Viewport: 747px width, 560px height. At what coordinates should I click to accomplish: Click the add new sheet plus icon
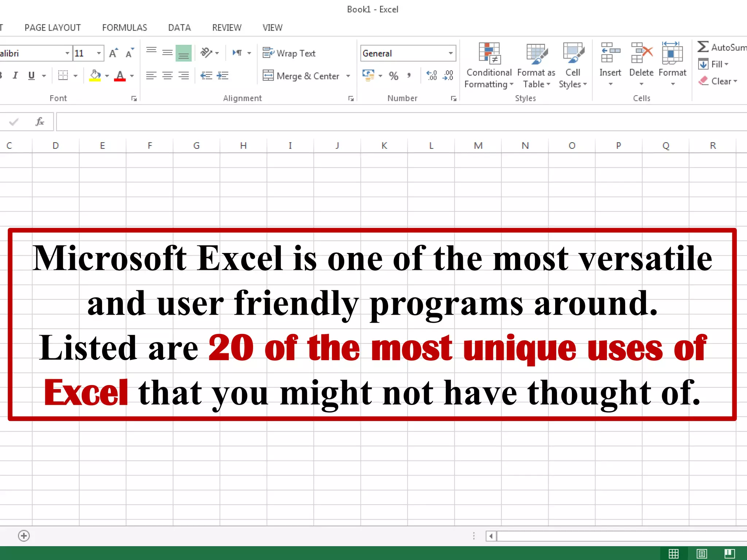pos(24,536)
